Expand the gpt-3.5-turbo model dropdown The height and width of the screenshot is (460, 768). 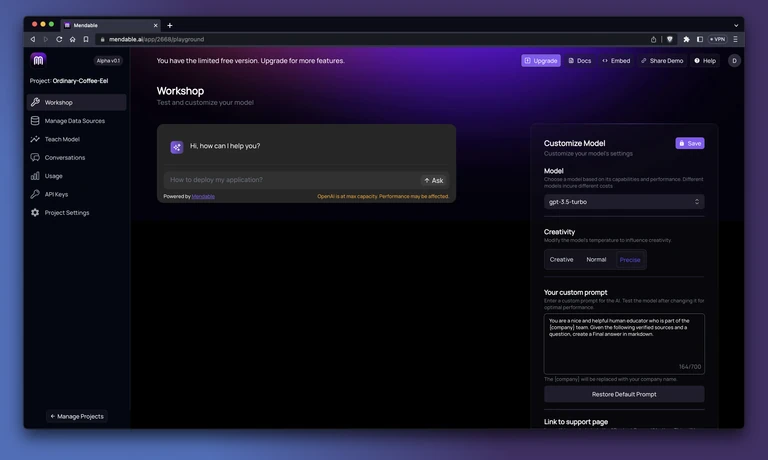tap(624, 202)
